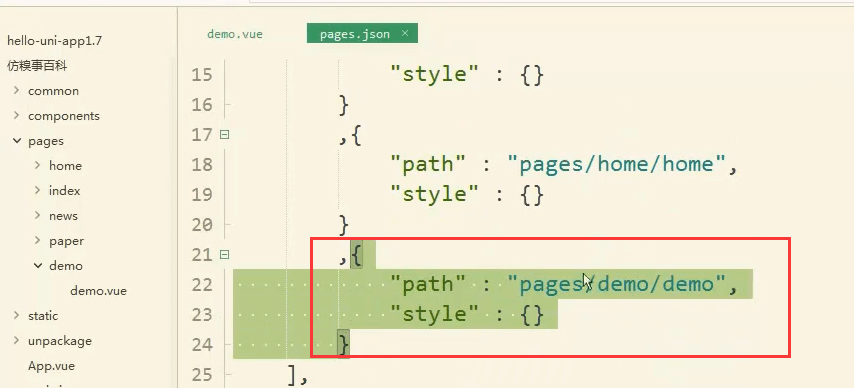854x388 pixels.
Task: Select the index folder label
Action: (64, 191)
